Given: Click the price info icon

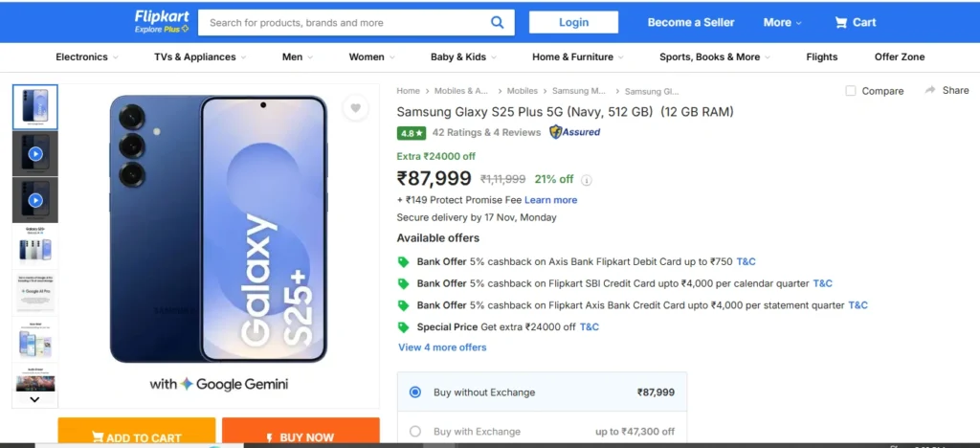Looking at the screenshot, I should (x=587, y=179).
